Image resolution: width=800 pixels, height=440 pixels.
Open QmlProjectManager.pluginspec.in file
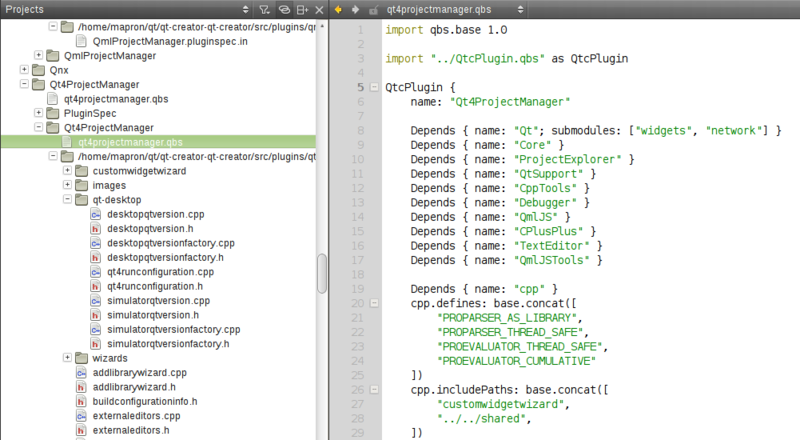coord(170,41)
